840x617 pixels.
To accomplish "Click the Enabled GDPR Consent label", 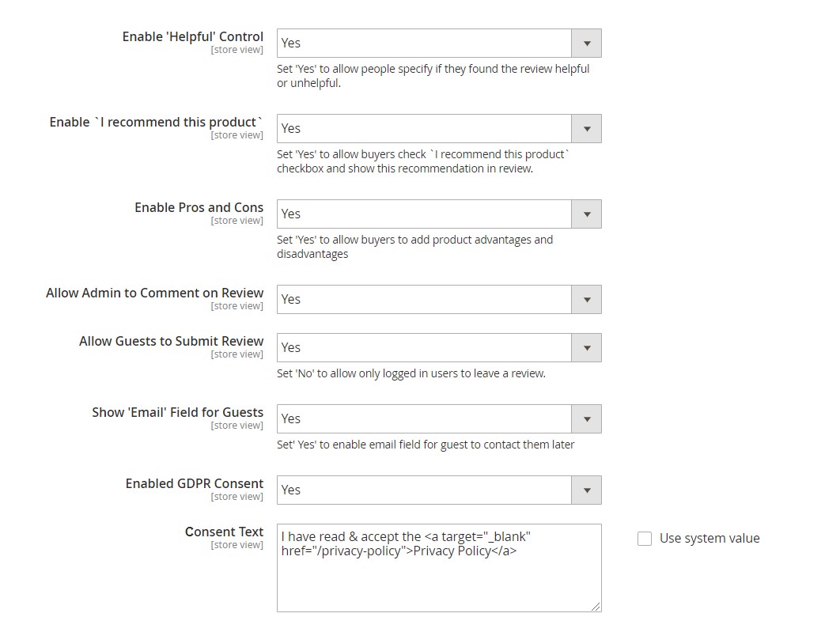I will pyautogui.click(x=195, y=483).
